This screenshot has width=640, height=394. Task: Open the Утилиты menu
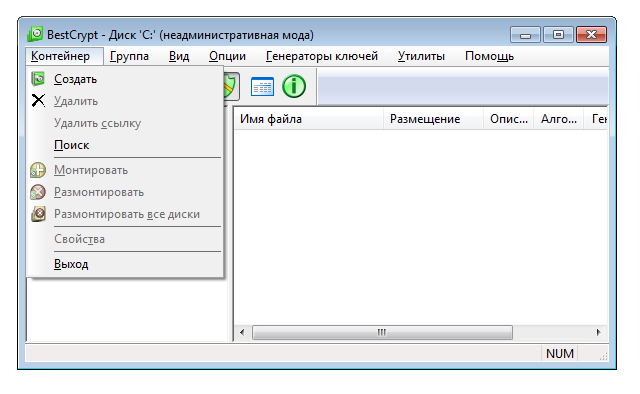coord(421,56)
